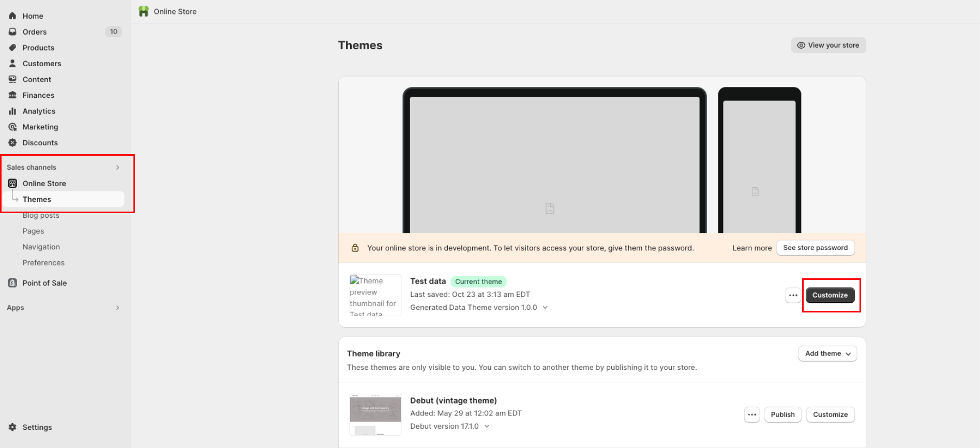Expand the Apps section chevron
This screenshot has height=448, width=980.
(x=118, y=308)
